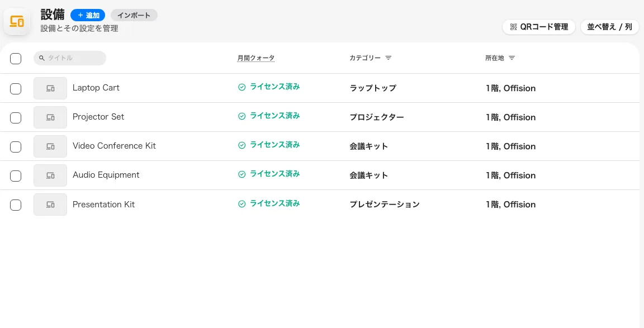Screen dimensions: 644x328
Task: Click Laptop Cart licensed check icon
Action: 242,87
